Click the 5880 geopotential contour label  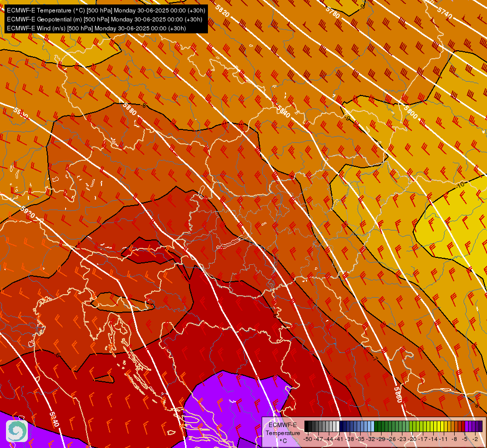pyautogui.click(x=129, y=109)
